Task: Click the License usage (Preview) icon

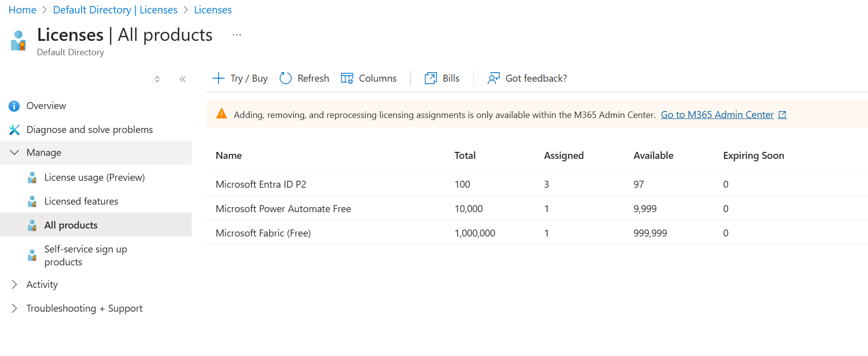Action: coord(32,178)
